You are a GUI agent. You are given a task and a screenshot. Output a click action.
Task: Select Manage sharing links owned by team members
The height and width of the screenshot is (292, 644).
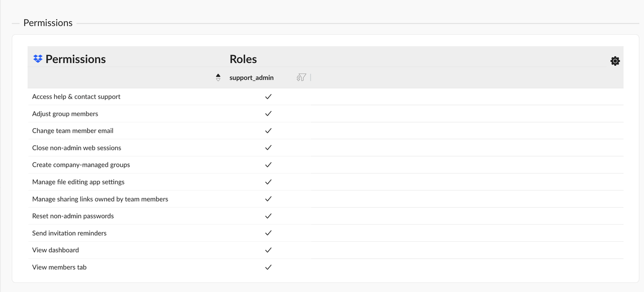(100, 199)
